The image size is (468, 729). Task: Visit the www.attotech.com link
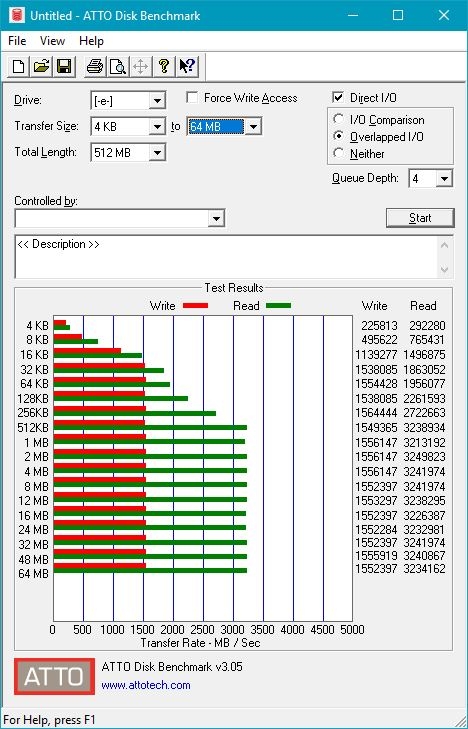point(146,685)
